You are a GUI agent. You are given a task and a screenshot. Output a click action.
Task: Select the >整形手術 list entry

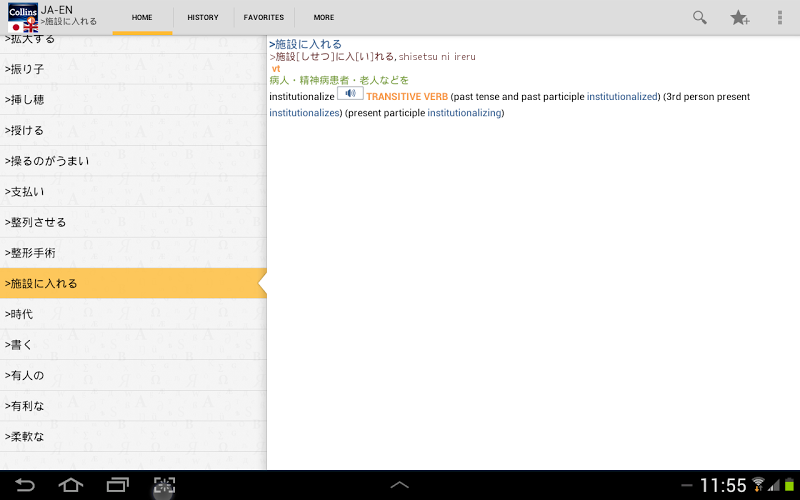tap(133, 253)
